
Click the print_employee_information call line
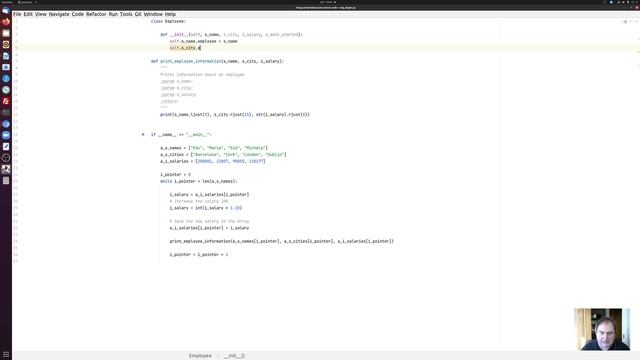282,241
